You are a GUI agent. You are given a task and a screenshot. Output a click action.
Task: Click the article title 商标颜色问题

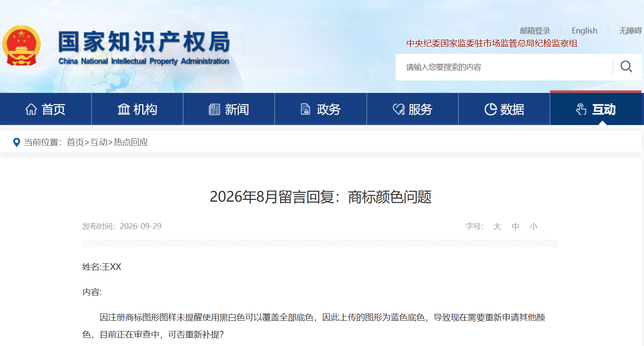pyautogui.click(x=321, y=197)
